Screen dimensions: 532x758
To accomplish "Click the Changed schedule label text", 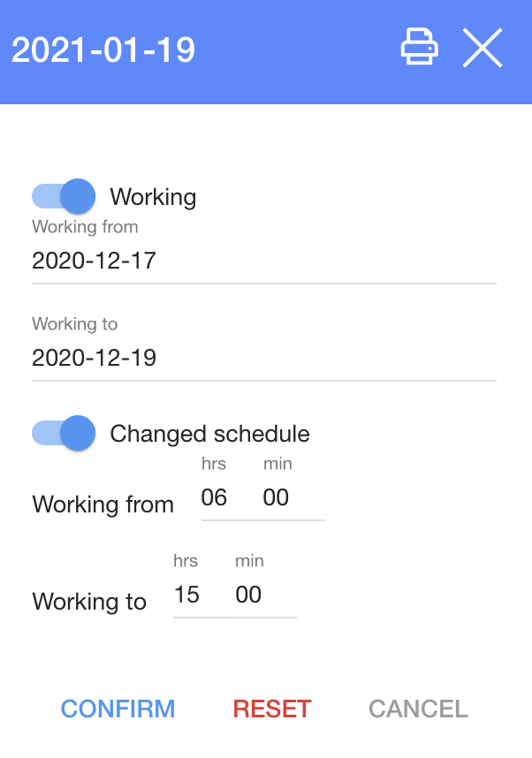I will [209, 434].
